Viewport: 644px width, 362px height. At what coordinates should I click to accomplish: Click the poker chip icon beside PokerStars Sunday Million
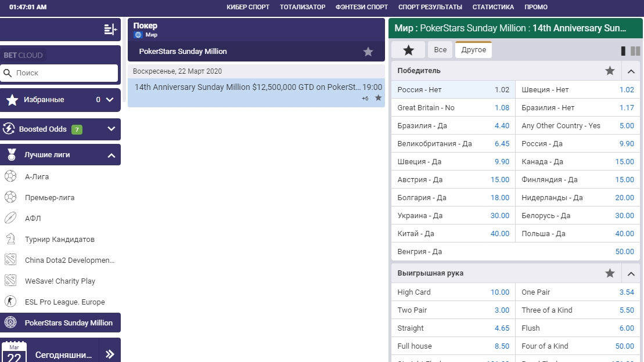pyautogui.click(x=10, y=323)
